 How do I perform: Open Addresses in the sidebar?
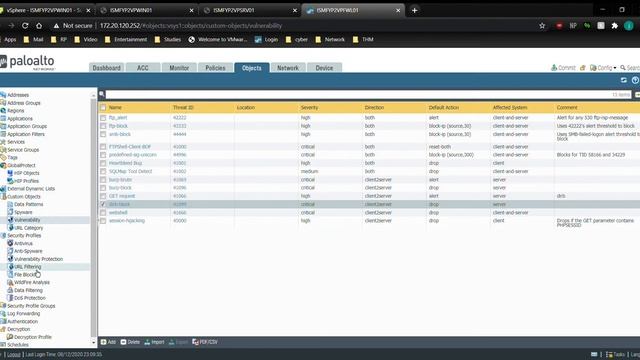click(x=18, y=95)
